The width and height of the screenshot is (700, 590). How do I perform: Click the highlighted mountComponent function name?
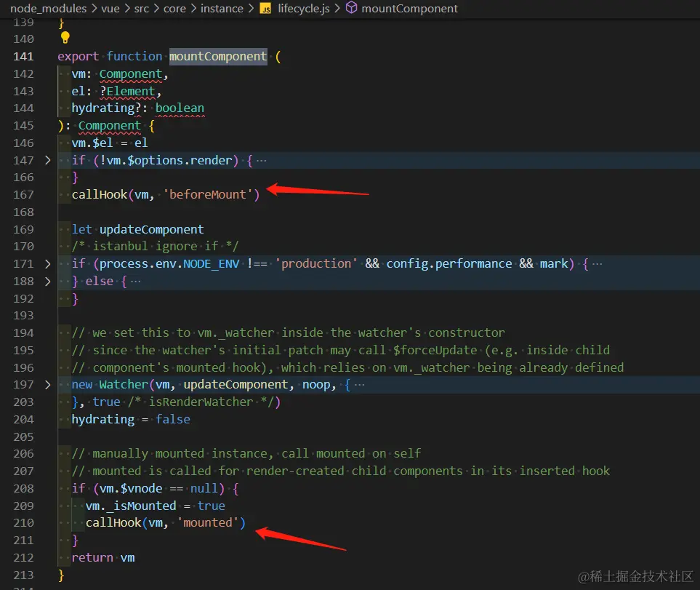[x=218, y=56]
